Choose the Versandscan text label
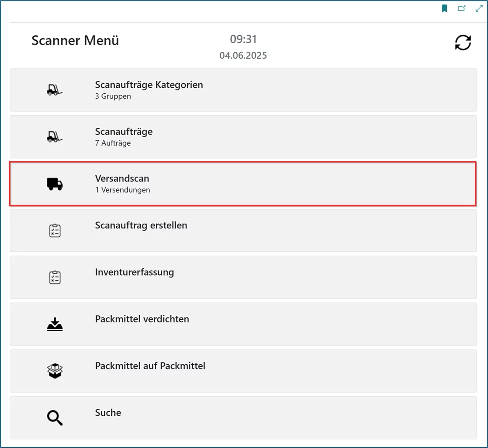Image resolution: width=488 pixels, height=448 pixels. 122,178
